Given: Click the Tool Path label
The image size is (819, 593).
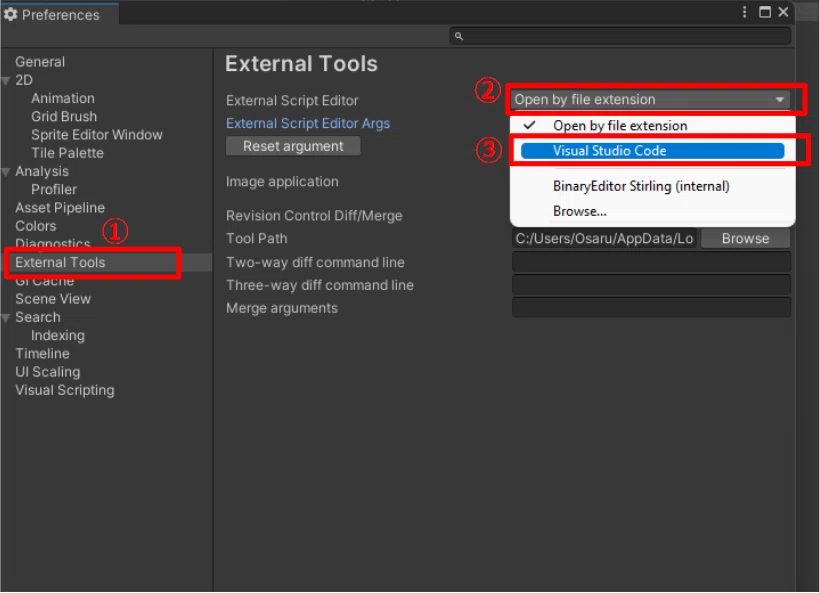Looking at the screenshot, I should pyautogui.click(x=256, y=239).
